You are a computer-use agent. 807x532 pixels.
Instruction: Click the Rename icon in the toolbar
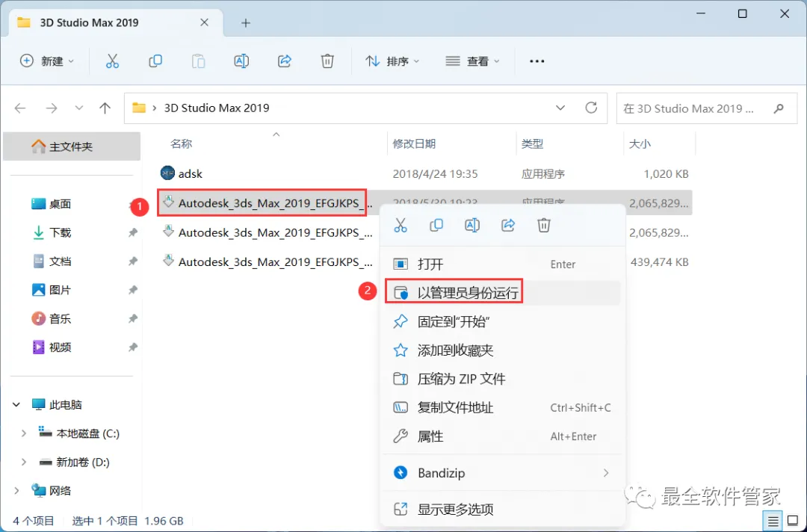[241, 61]
